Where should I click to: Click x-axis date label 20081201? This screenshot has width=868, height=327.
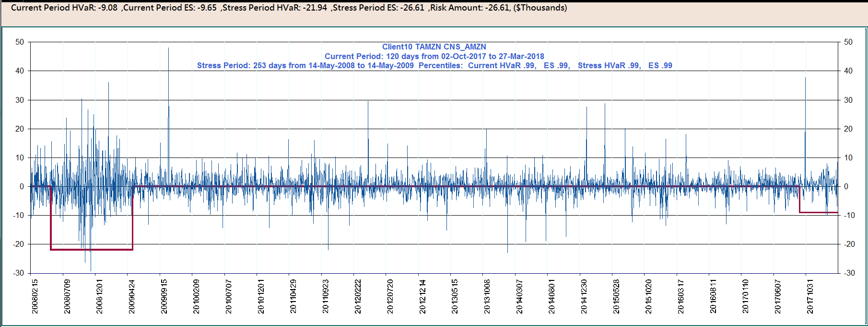[100, 297]
